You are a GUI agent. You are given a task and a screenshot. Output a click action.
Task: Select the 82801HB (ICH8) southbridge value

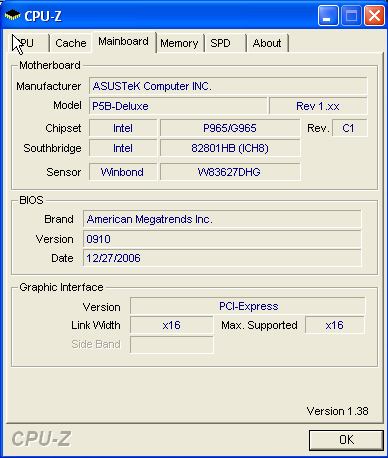(230, 148)
